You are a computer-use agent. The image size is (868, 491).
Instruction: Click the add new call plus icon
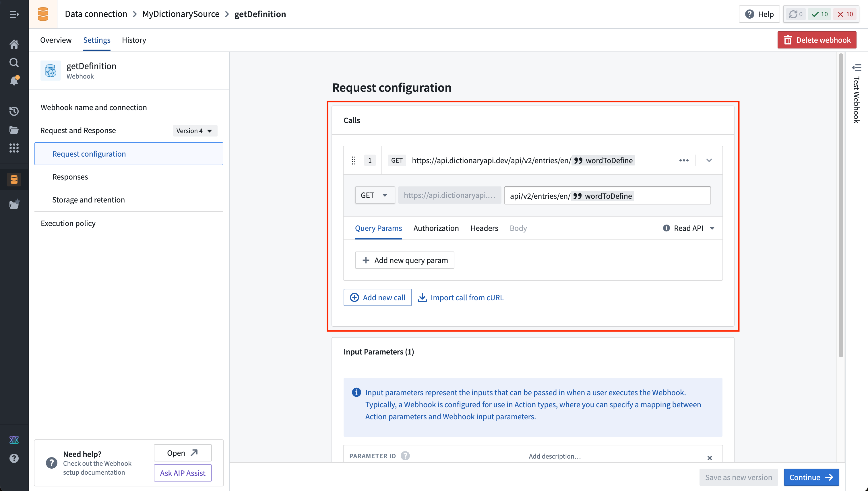click(x=354, y=297)
